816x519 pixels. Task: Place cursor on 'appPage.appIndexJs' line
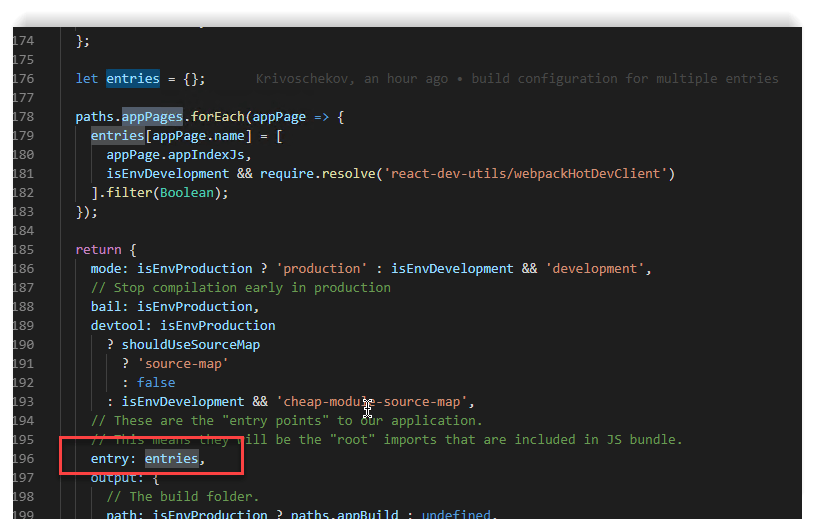coord(178,155)
